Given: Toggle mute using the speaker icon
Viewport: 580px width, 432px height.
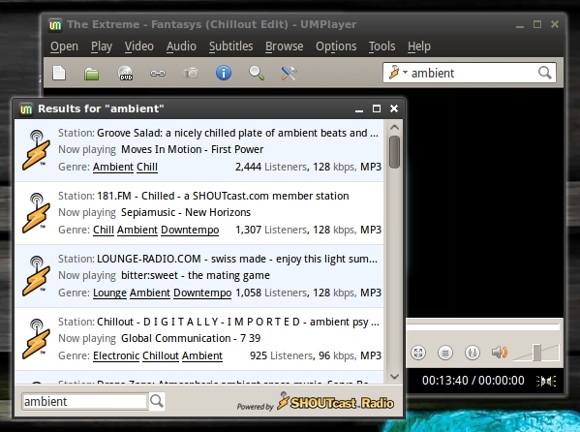Looking at the screenshot, I should click(x=499, y=352).
